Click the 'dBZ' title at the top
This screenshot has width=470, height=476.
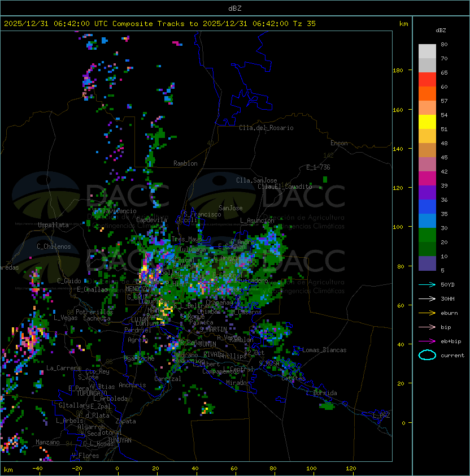235,8
